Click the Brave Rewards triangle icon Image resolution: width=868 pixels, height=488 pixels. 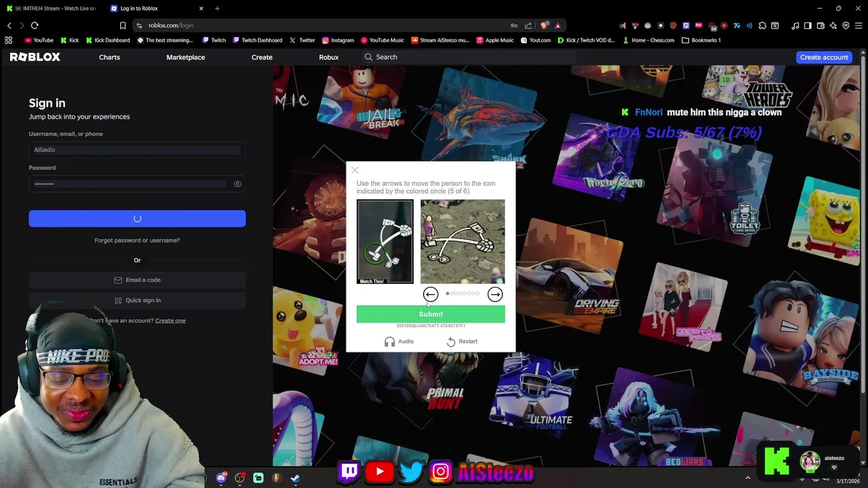557,25
